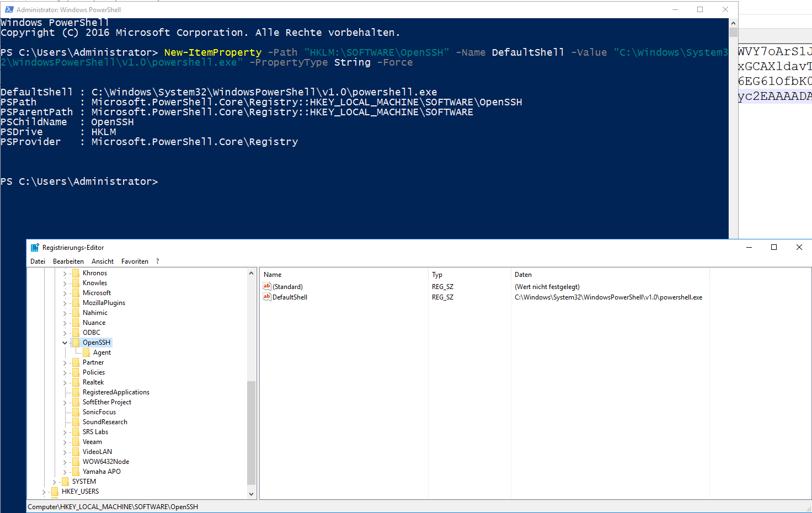Image resolution: width=812 pixels, height=513 pixels.
Task: Select the Yamaha APO folder icon
Action: tap(76, 472)
